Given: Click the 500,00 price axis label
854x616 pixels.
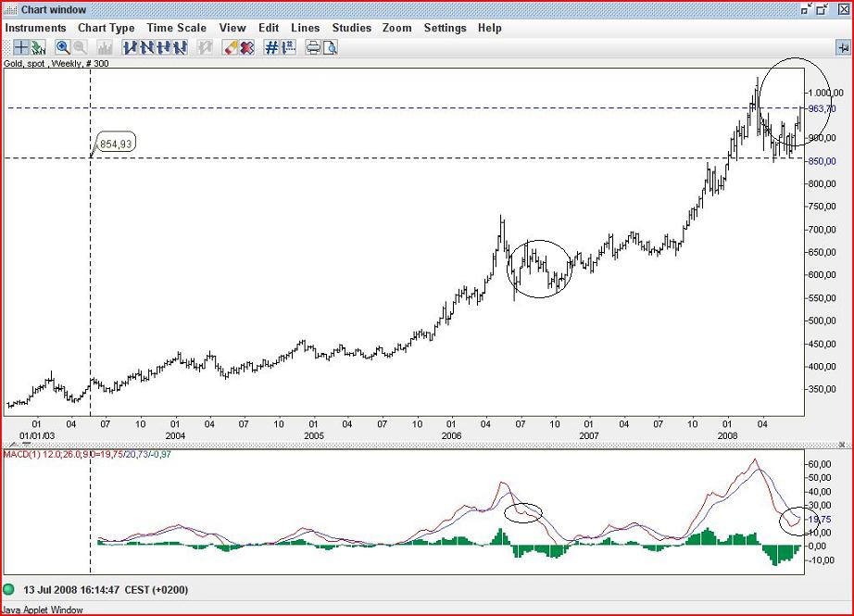Looking at the screenshot, I should click(x=822, y=321).
